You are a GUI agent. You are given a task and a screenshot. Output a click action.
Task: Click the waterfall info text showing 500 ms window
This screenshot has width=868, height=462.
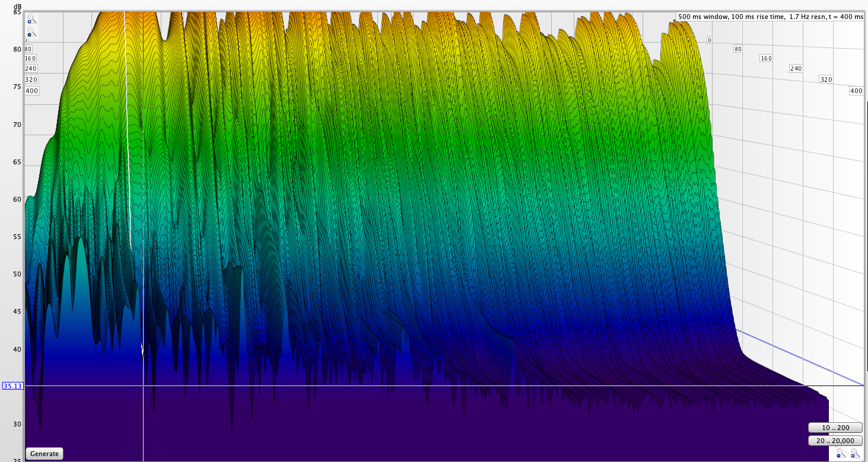(770, 17)
